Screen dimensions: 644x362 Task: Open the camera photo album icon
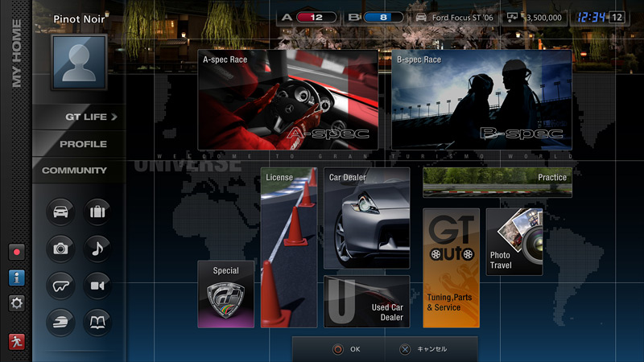coord(61,249)
